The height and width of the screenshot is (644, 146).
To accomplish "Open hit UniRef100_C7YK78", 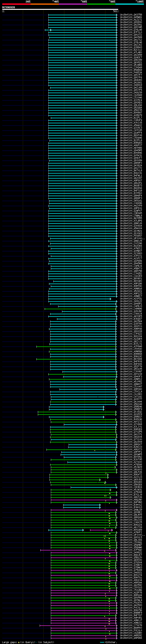I will pos(131,625).
